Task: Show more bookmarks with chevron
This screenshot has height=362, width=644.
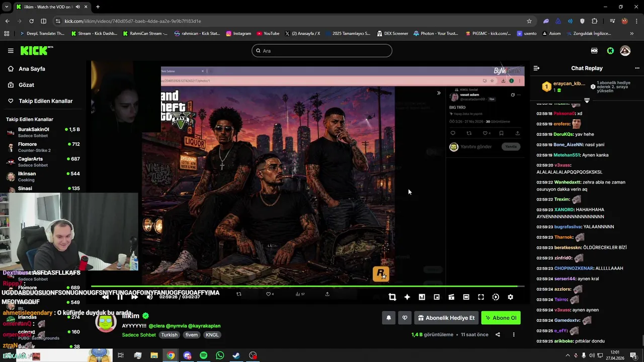Action: (x=632, y=34)
